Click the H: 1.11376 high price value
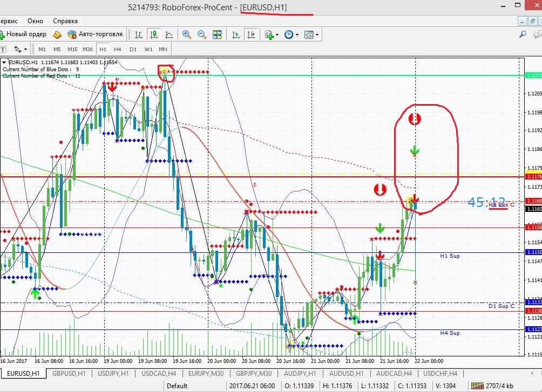 pyautogui.click(x=337, y=386)
